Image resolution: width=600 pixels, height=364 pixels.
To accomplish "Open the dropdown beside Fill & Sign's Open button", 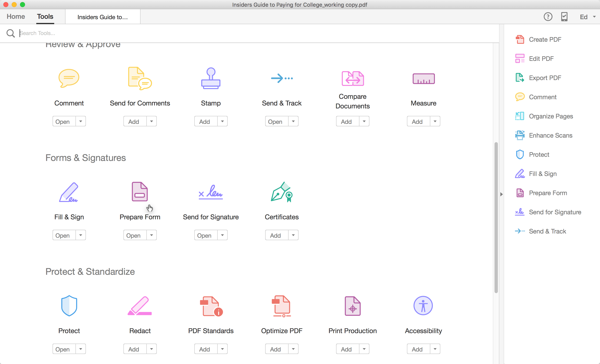I will pos(81,235).
